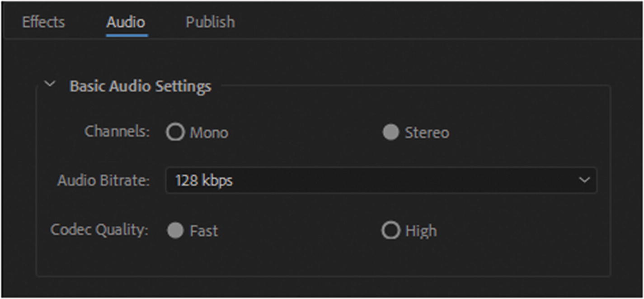Choose the Stereo channels radio button
This screenshot has width=644, height=299.
pyautogui.click(x=391, y=133)
